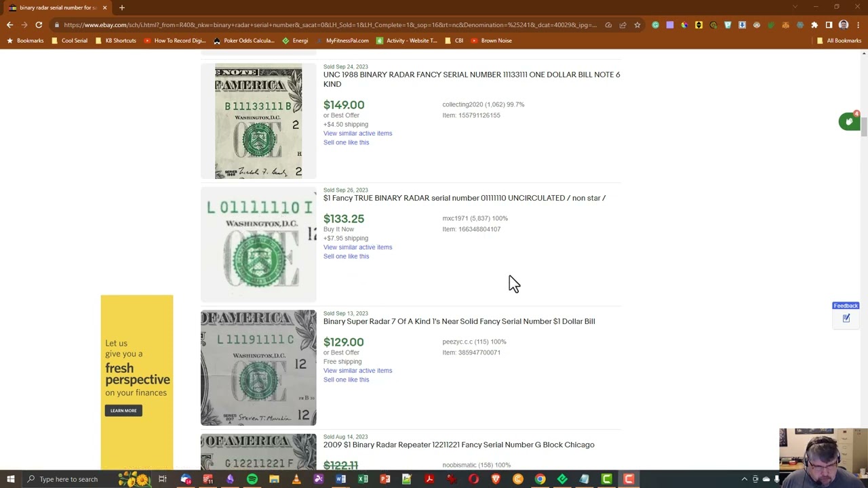
Task: Open VLC media player from the taskbar
Action: tap(296, 479)
